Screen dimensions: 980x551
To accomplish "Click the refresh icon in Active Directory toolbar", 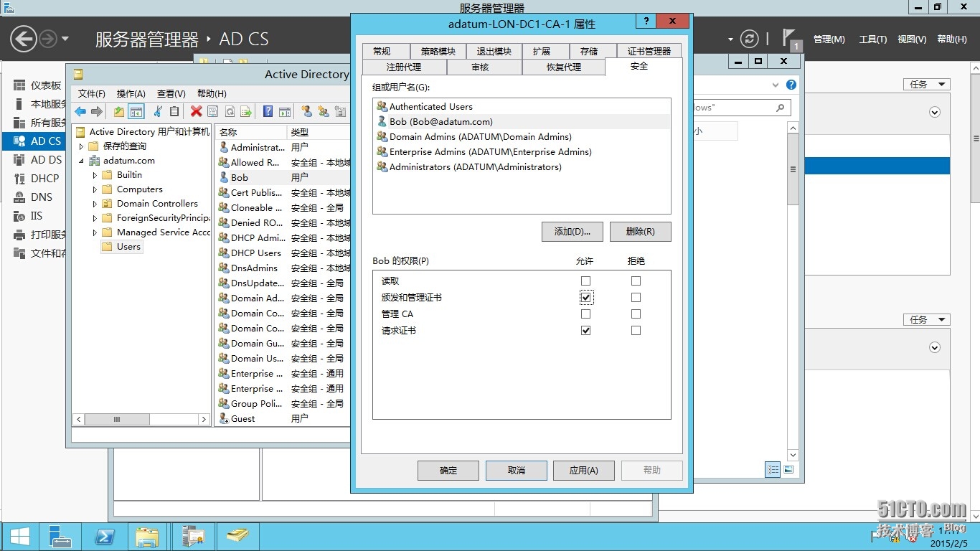I will (230, 111).
